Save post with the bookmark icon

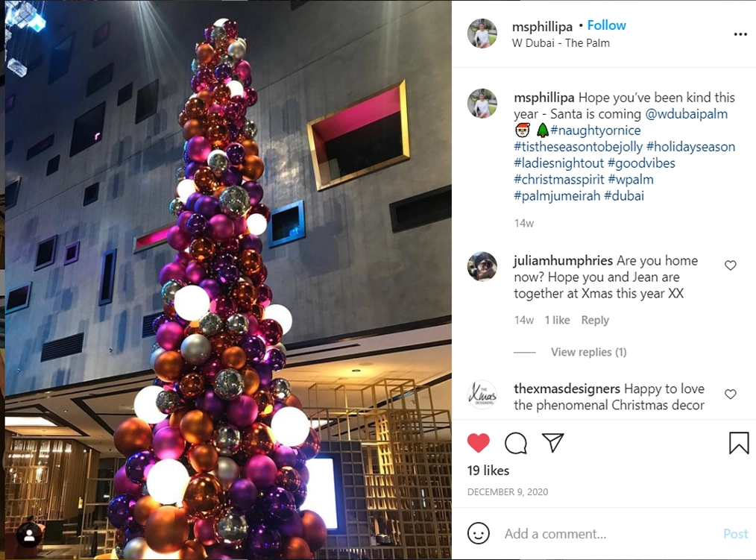pyautogui.click(x=739, y=443)
